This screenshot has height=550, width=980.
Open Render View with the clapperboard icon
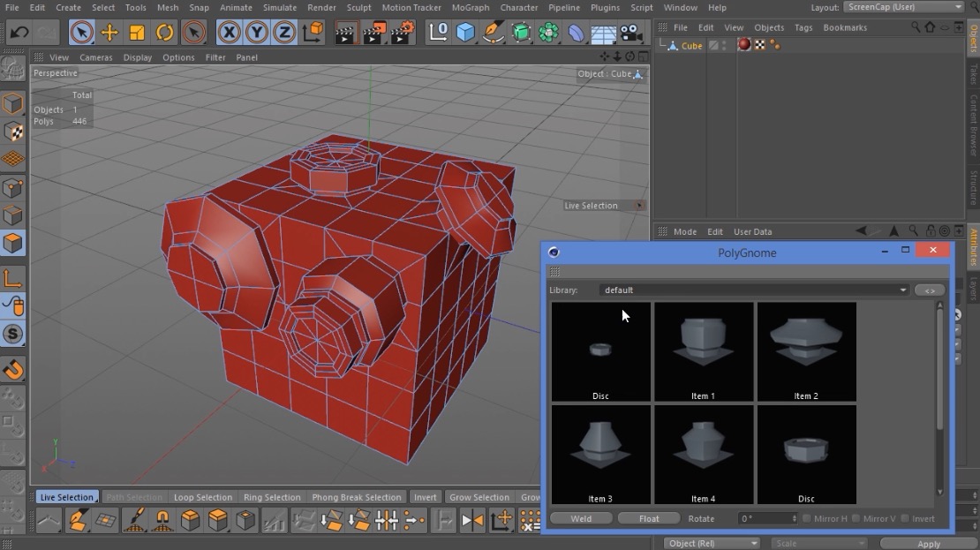(346, 32)
